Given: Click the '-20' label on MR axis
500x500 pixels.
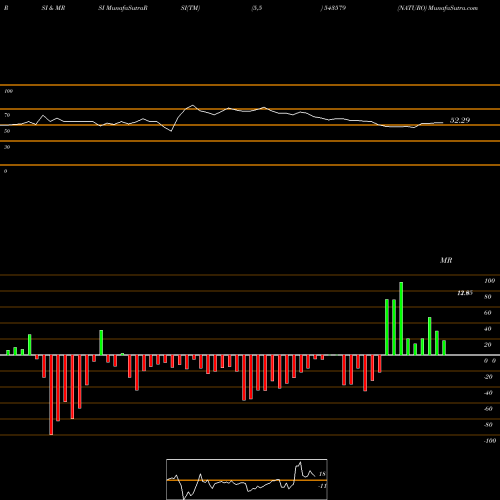Looking at the screenshot, I should [x=488, y=377].
